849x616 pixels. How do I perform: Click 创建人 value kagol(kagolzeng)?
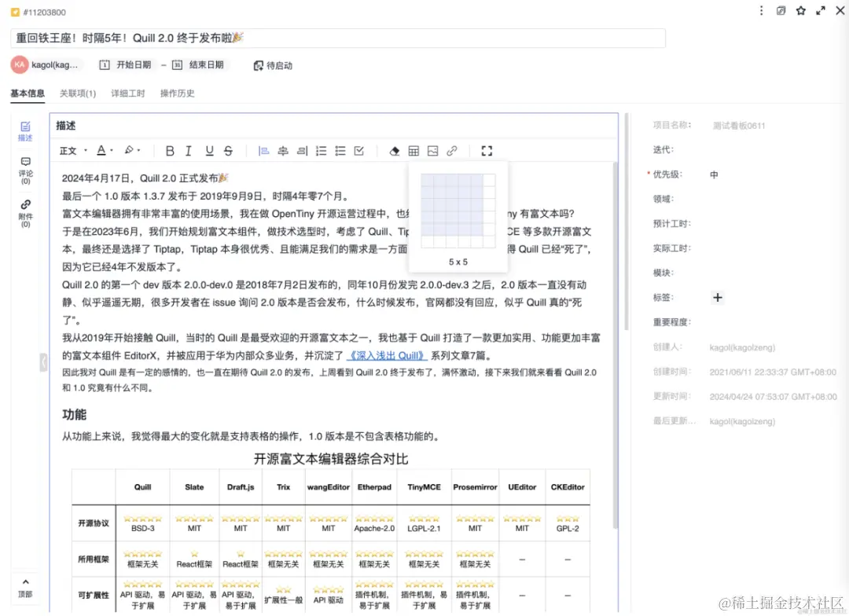click(x=742, y=347)
